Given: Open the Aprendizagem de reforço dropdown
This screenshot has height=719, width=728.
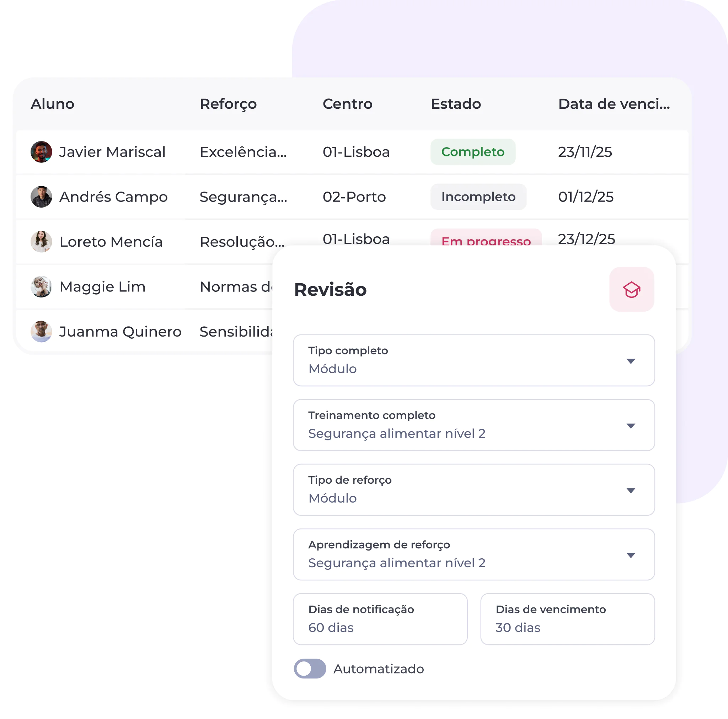Looking at the screenshot, I should pyautogui.click(x=473, y=554).
